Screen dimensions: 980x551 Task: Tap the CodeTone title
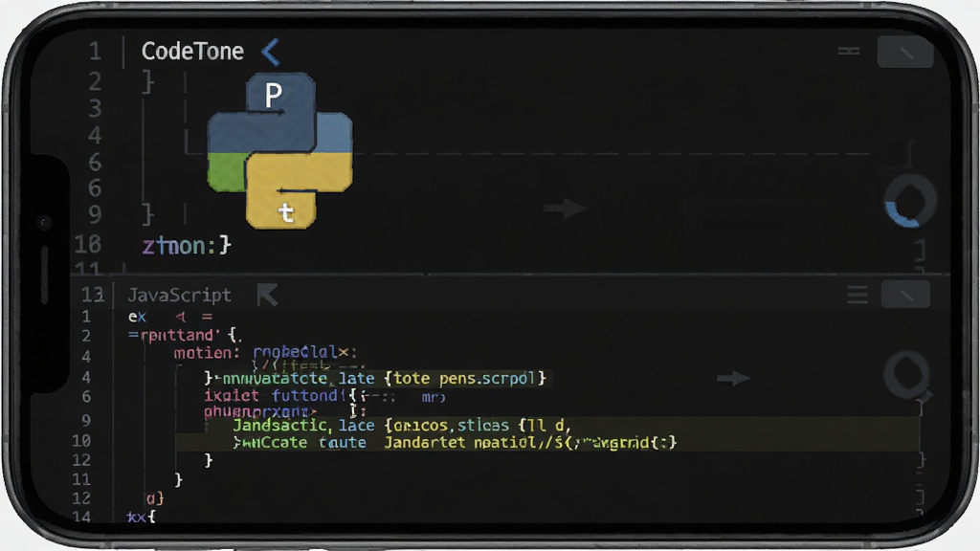click(x=192, y=52)
